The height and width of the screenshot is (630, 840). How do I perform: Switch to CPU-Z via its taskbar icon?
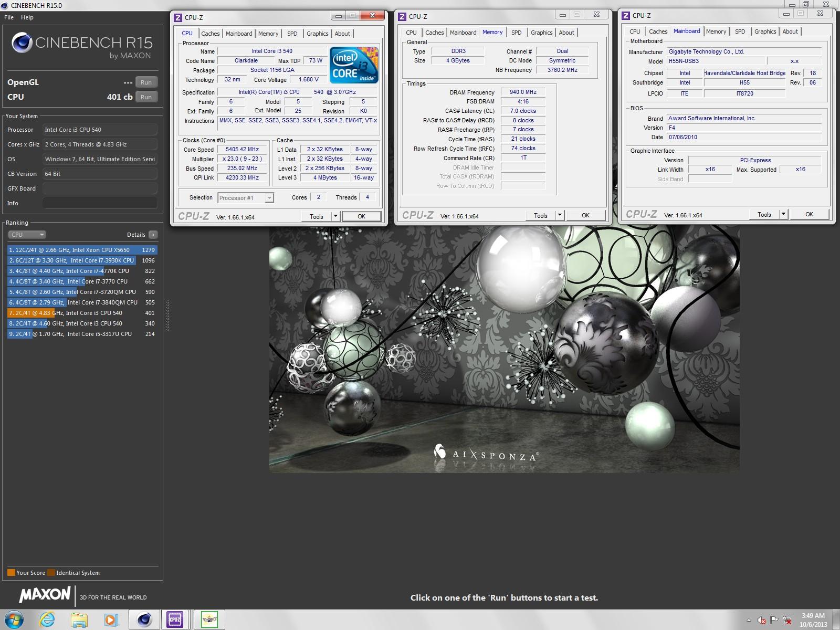click(x=175, y=620)
